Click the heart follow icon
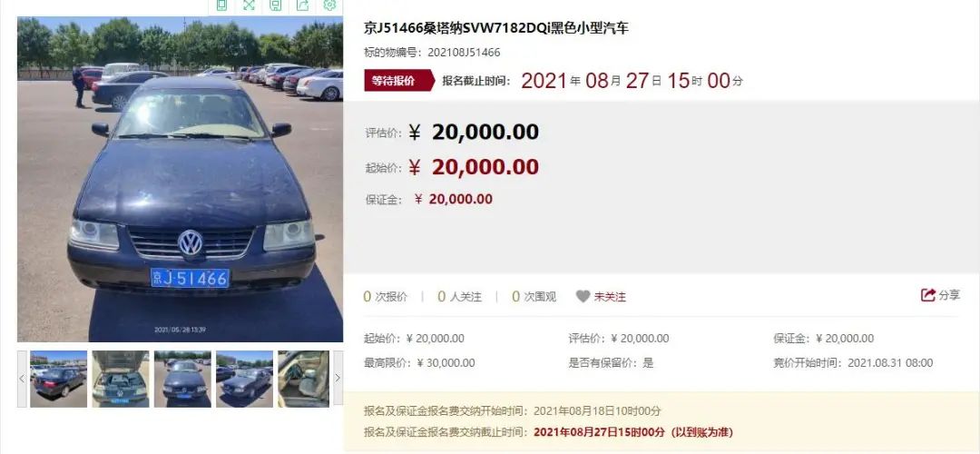980x454 pixels. click(583, 296)
